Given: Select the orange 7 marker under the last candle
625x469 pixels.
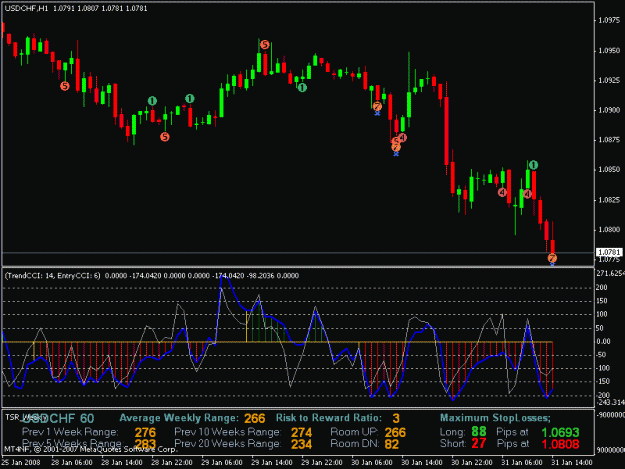Looking at the screenshot, I should pos(552,258).
